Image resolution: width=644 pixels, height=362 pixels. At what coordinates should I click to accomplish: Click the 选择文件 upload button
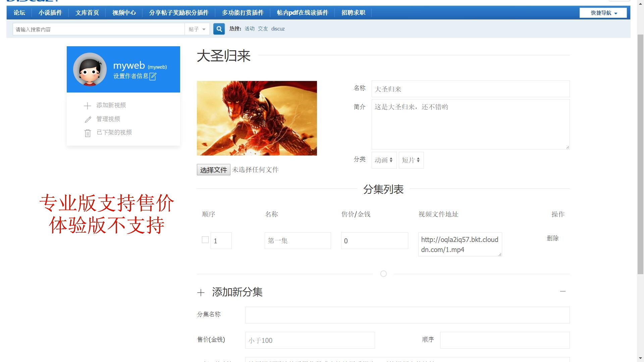pos(213,170)
